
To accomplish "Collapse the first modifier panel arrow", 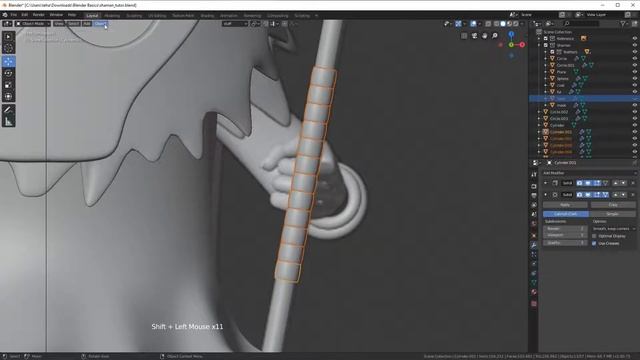I will tap(546, 183).
